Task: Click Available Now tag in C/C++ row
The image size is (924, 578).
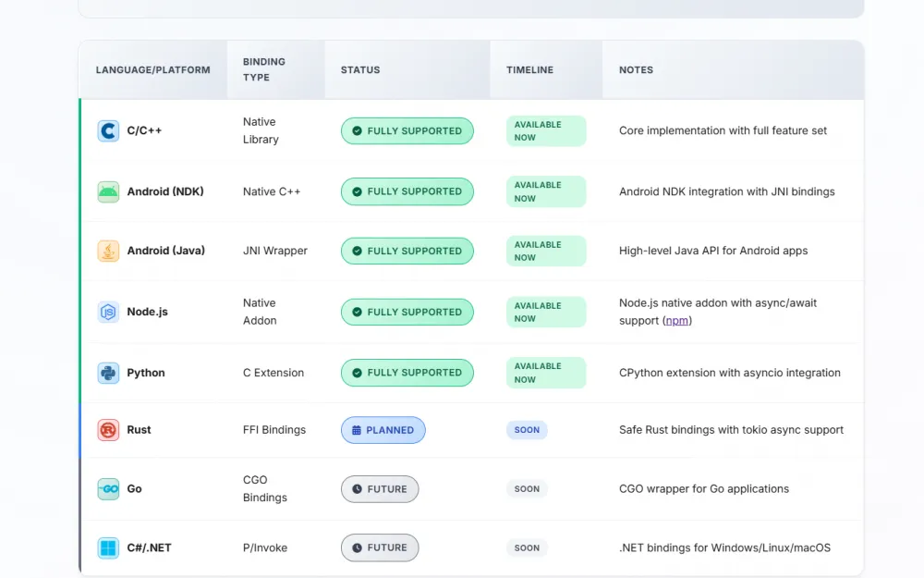Action: [545, 130]
